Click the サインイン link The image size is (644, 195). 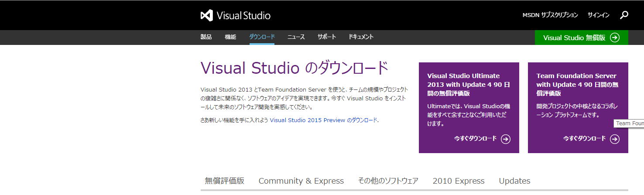pyautogui.click(x=599, y=15)
